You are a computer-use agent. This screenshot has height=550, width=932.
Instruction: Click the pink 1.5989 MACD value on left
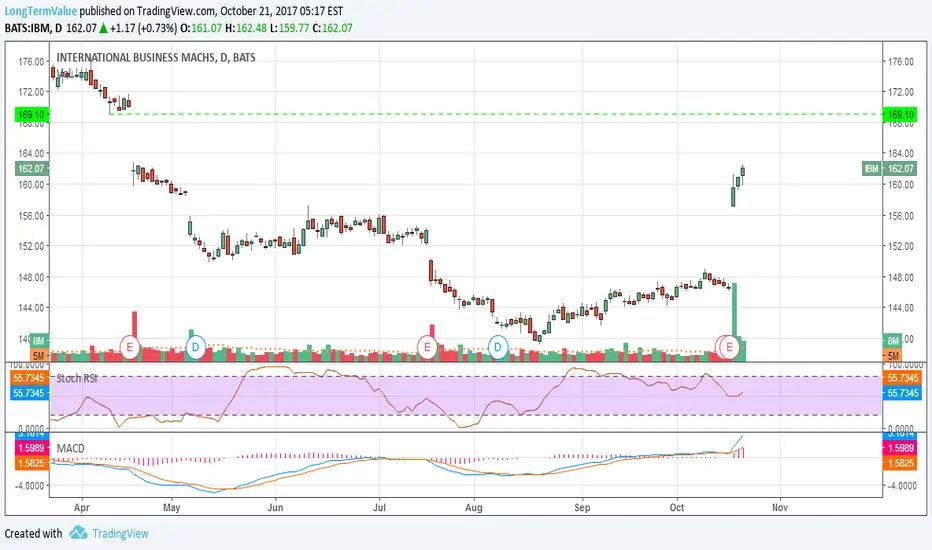[32, 448]
